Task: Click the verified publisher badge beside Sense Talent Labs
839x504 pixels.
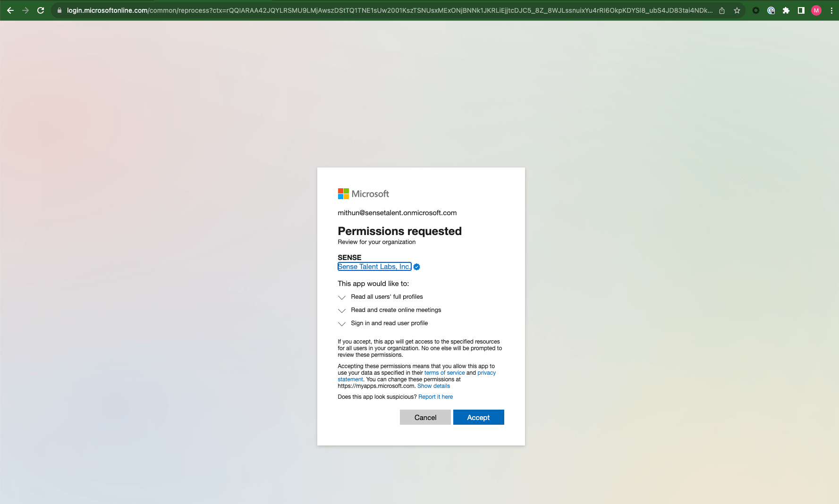Action: pos(416,267)
